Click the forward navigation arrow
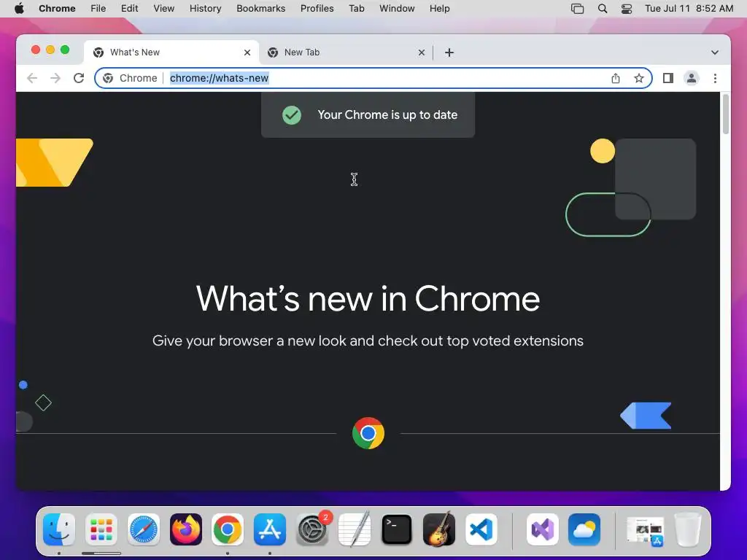This screenshot has height=560, width=747. coord(55,78)
